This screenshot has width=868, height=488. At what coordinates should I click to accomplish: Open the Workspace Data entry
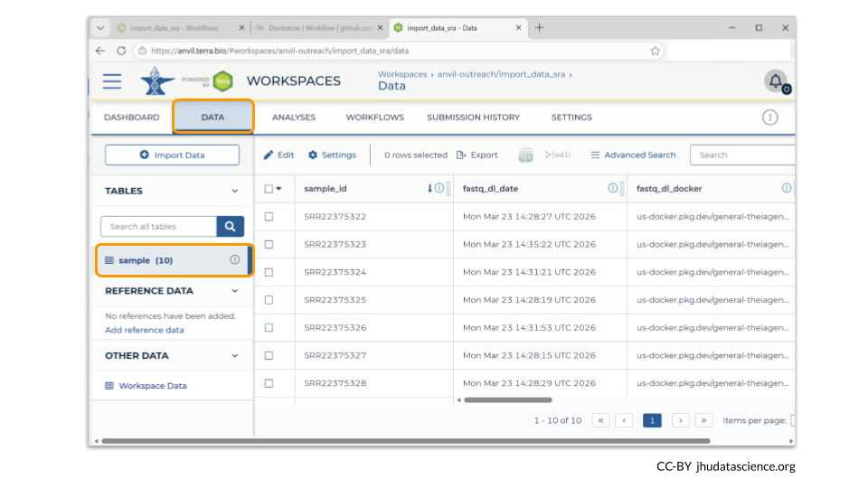153,386
